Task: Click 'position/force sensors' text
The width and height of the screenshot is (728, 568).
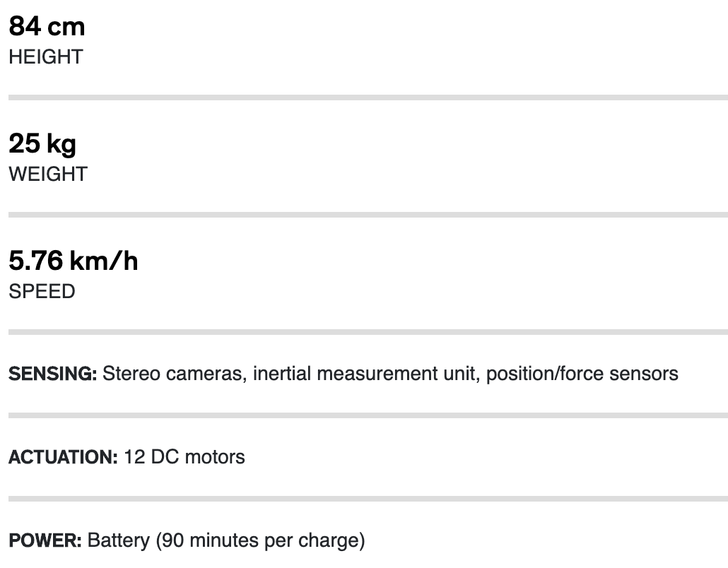Action: point(582,374)
